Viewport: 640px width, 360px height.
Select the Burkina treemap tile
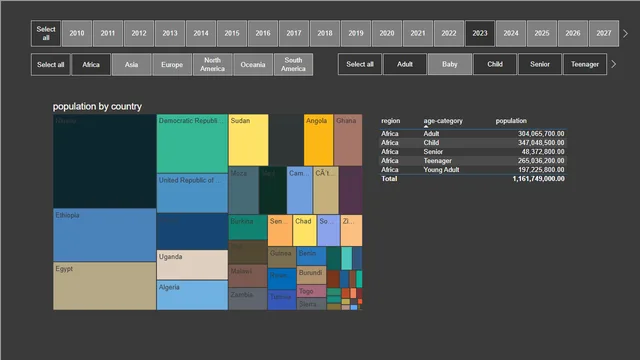248,227
